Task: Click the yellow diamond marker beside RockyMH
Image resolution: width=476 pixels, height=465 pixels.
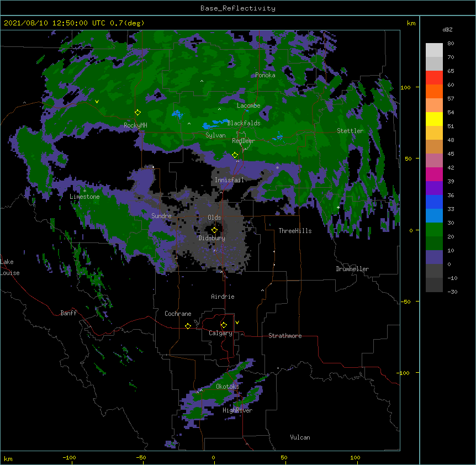Action: (138, 113)
